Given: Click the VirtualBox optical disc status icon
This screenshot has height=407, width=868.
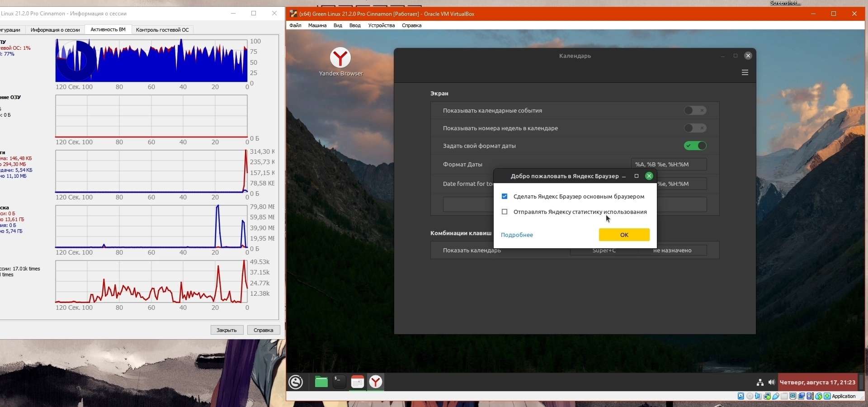Looking at the screenshot, I should 750,396.
